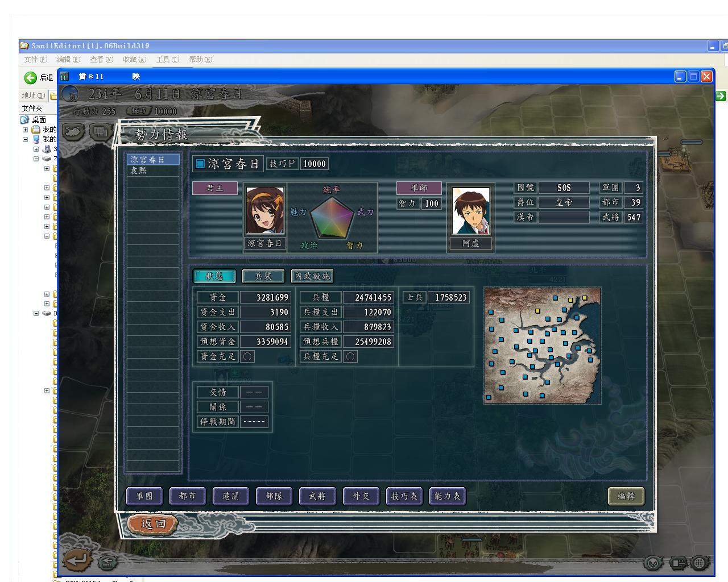Click the 士兵 value 1758523
728x582 pixels.
(x=448, y=297)
